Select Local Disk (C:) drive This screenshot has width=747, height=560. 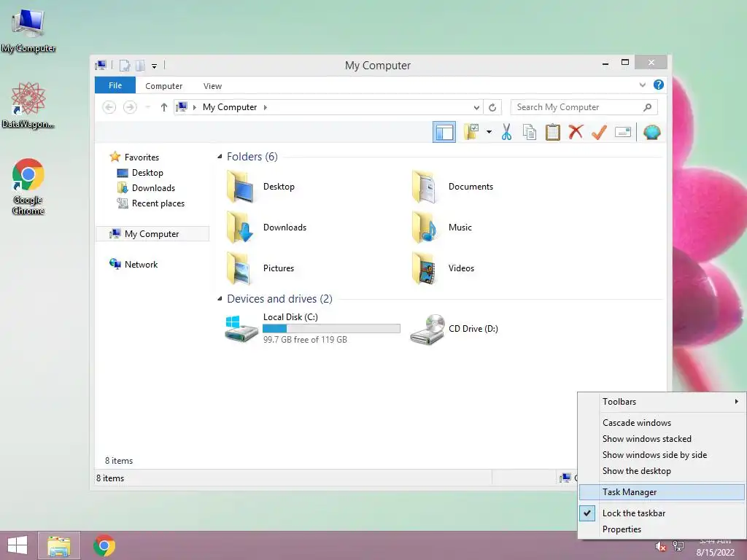312,328
